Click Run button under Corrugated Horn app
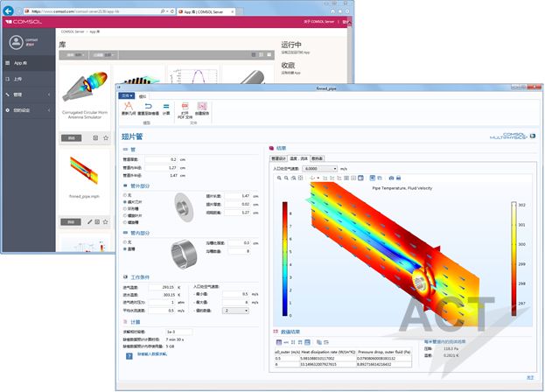The width and height of the screenshot is (545, 392). 71,138
